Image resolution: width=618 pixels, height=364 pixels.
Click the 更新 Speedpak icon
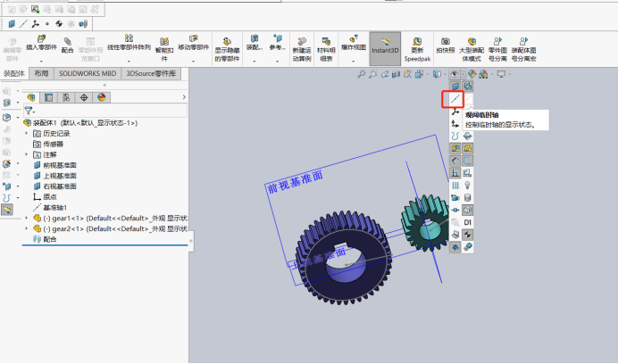click(x=417, y=41)
